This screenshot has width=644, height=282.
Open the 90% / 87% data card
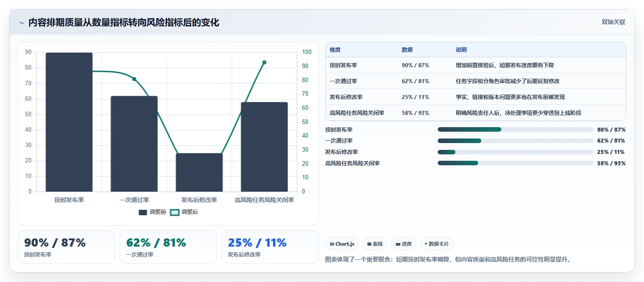(66, 247)
